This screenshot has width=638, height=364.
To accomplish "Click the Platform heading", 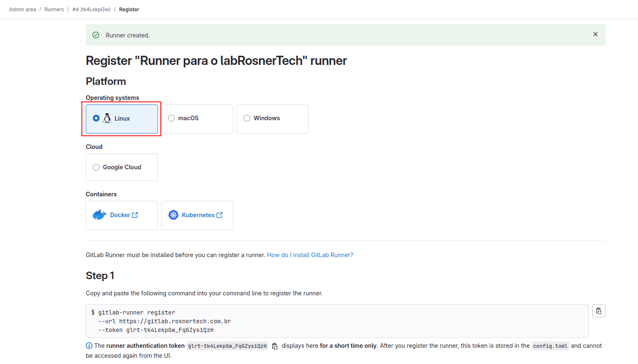I will pos(106,82).
